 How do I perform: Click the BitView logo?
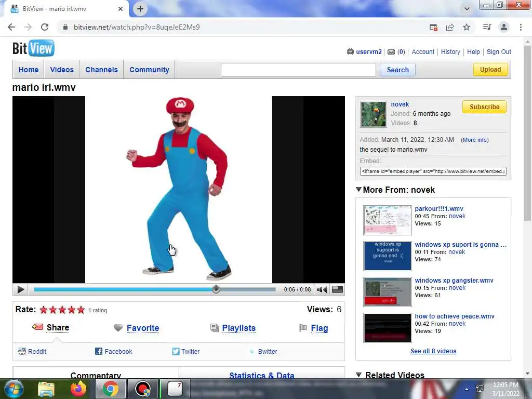click(33, 48)
